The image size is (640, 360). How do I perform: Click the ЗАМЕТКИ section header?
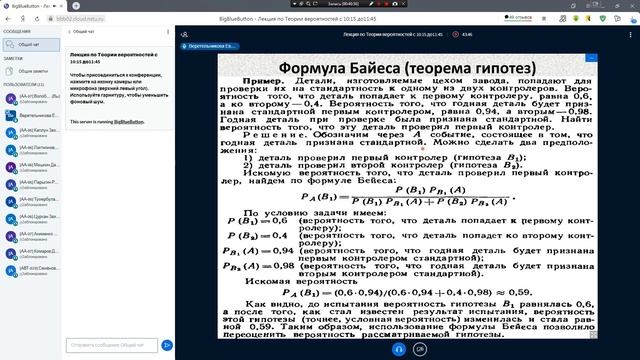coord(13,59)
